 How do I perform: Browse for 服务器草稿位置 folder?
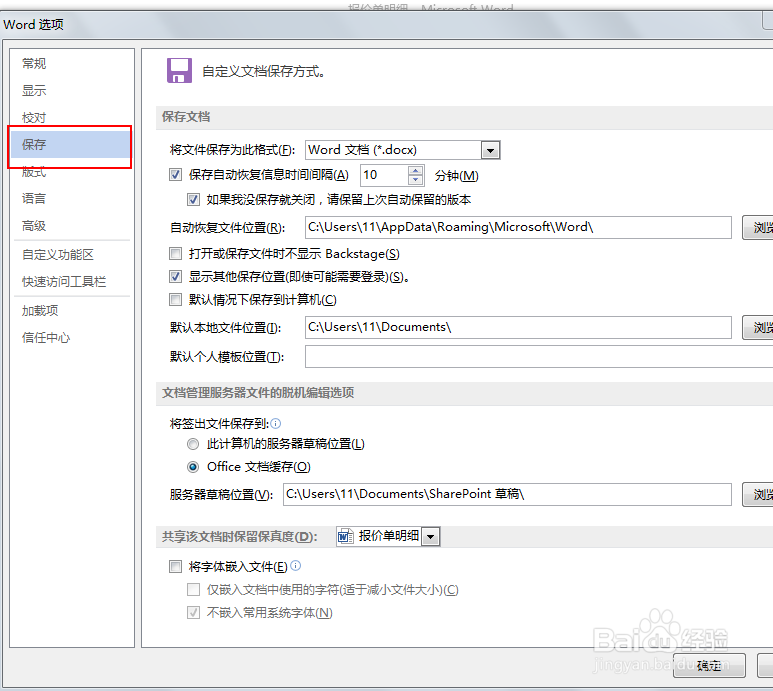click(x=758, y=494)
